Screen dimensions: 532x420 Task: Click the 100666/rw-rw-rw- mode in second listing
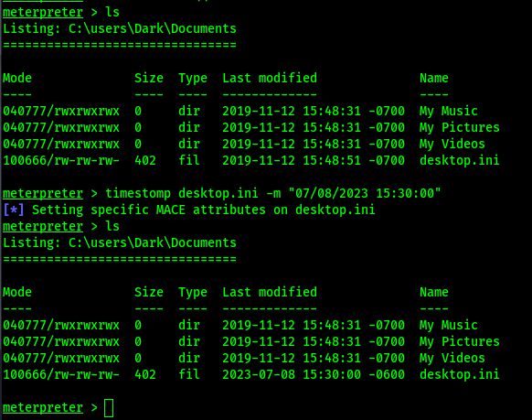pos(61,374)
